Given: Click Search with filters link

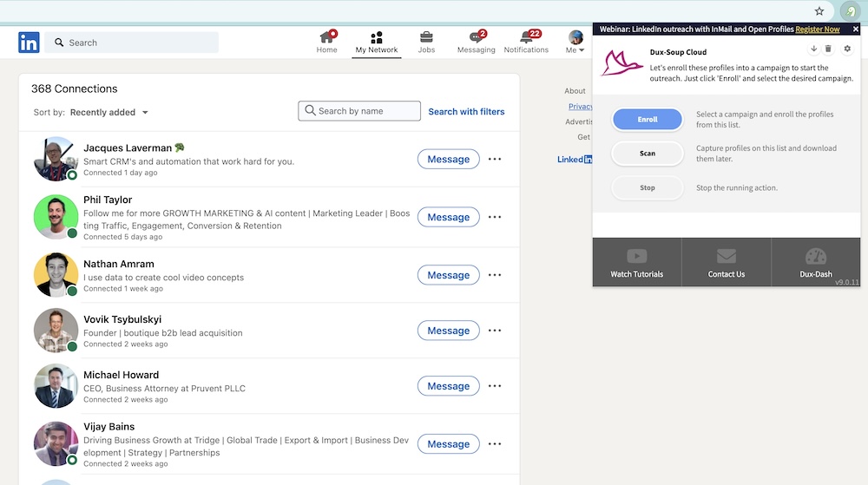Looking at the screenshot, I should point(466,112).
